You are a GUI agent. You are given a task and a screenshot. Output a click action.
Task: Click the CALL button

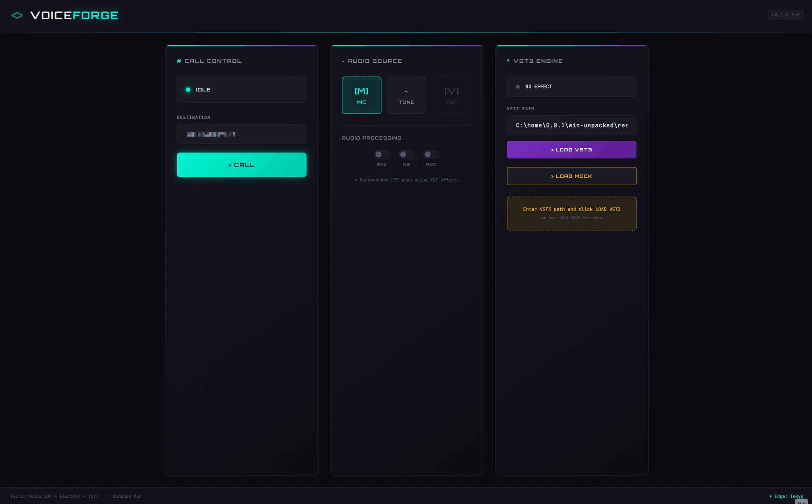241,164
